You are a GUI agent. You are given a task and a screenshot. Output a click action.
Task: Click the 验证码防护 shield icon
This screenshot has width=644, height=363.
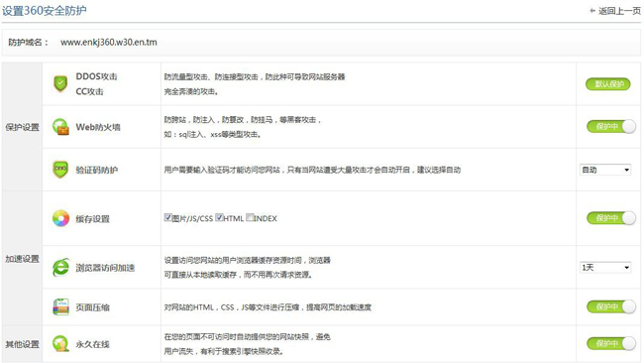[x=60, y=170]
